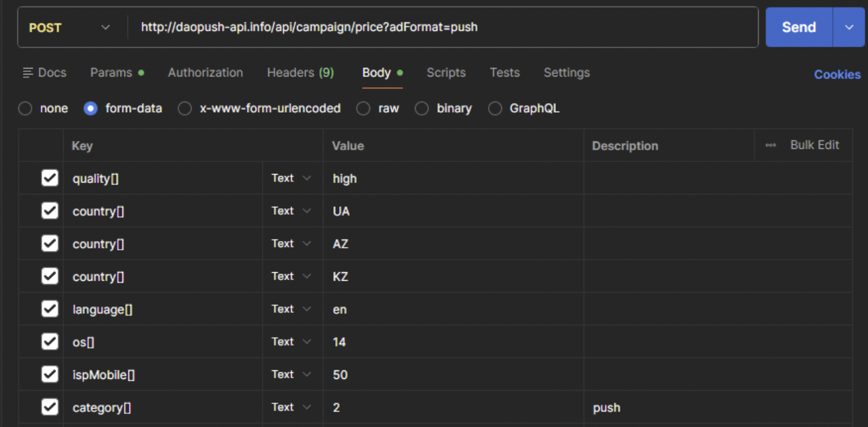Click the request URL input field
This screenshot has height=427, width=868.
(x=441, y=28)
